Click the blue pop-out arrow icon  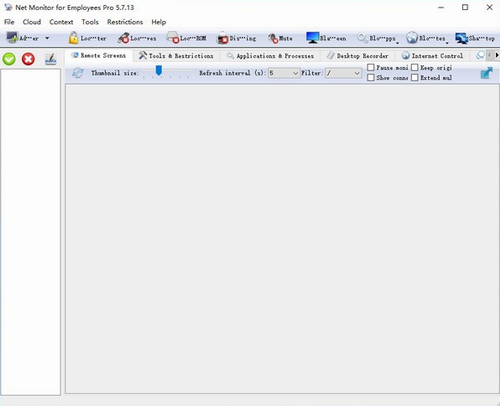tap(486, 73)
